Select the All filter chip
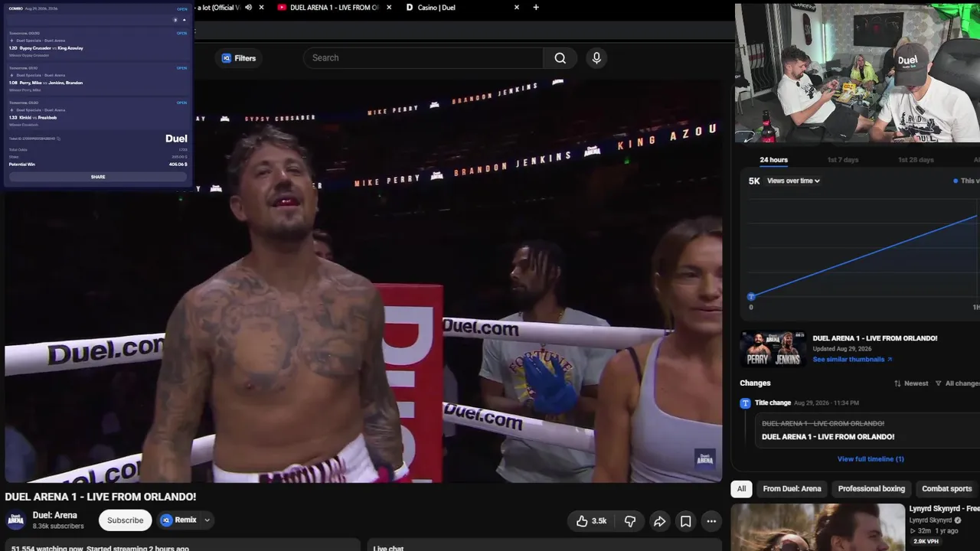This screenshot has width=980, height=551. click(x=741, y=489)
